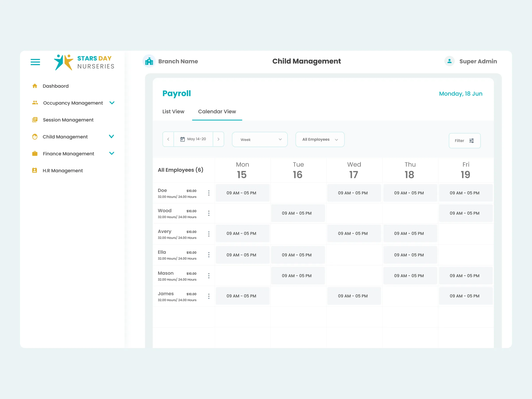Click the Filter button
The height and width of the screenshot is (399, 532).
(x=464, y=141)
